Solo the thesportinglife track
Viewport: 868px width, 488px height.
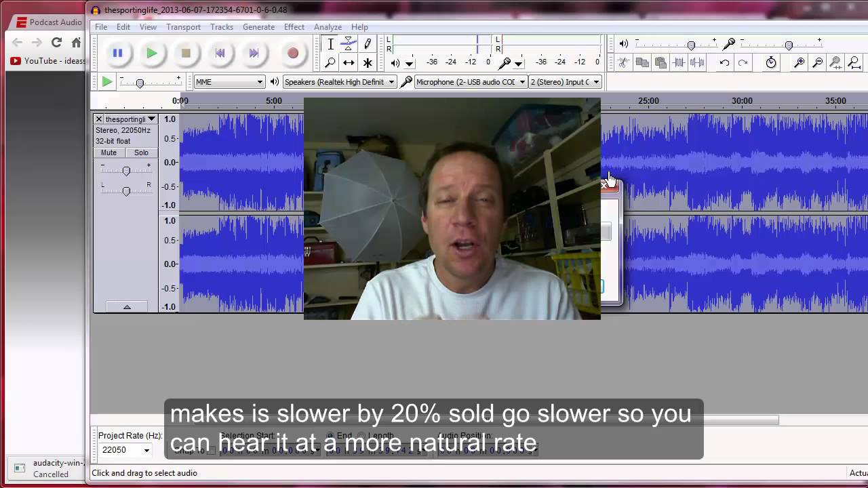[x=141, y=152]
